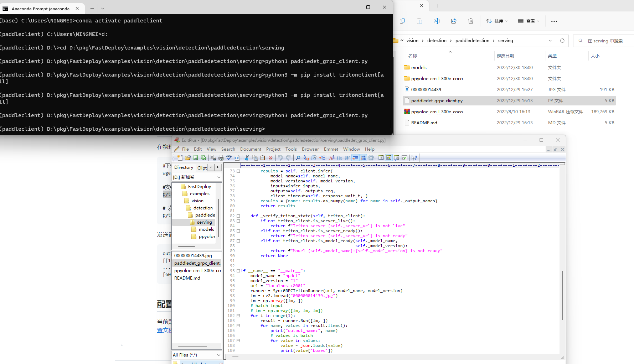
Task: Click Refresh icon in Explorer address bar
Action: click(562, 41)
